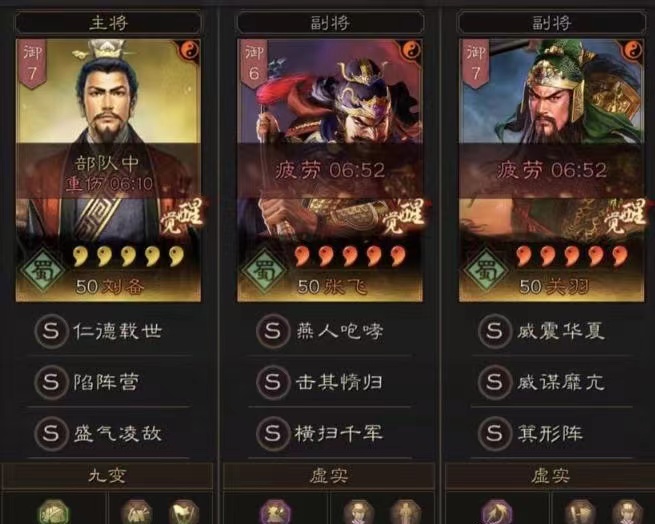The height and width of the screenshot is (524, 655).
Task: Open the 九变 tactics section
Action: click(107, 476)
